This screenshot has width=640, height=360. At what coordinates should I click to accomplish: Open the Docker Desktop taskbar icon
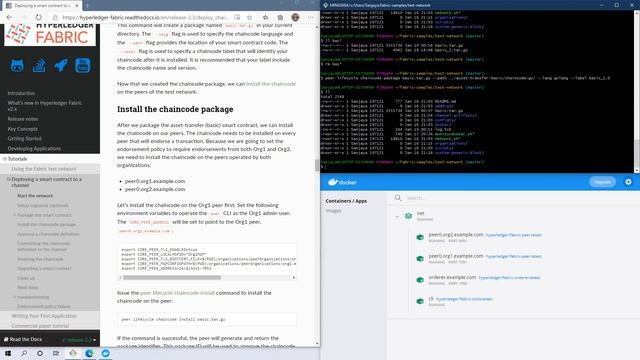[x=105, y=353]
